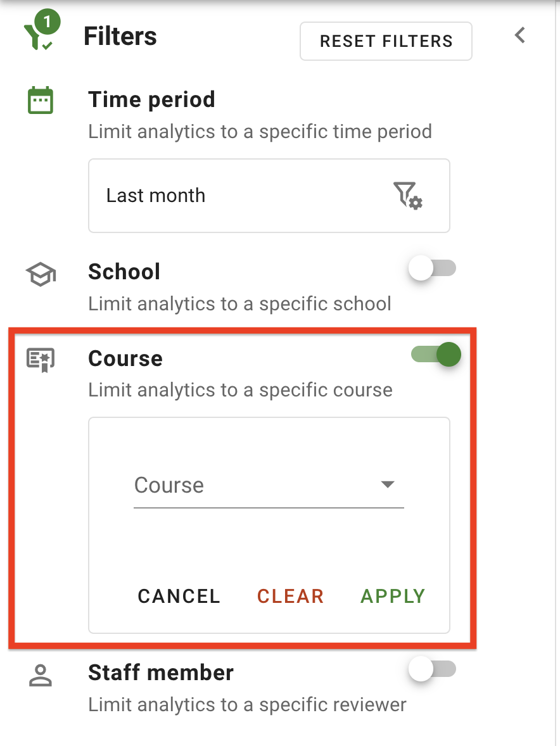Click the calendar icon beside Time period
Viewport: 560px width, 746px height.
(x=39, y=99)
